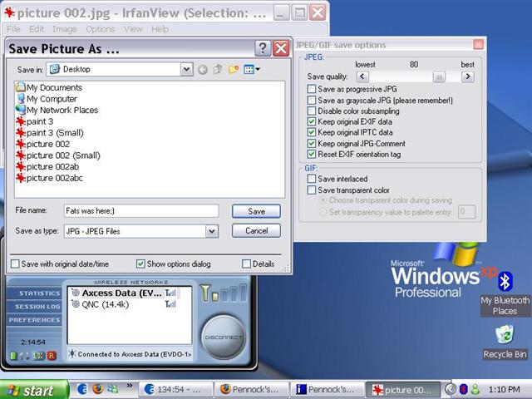The image size is (532, 399).
Task: Expand the Save in location dropdown
Action: coord(187,70)
